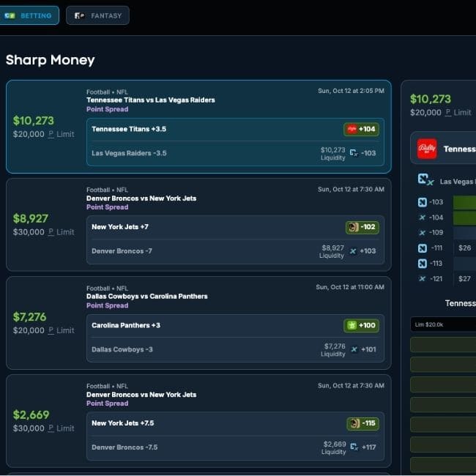This screenshot has width=476, height=476.
Task: Click the Sun, Oct 12 at 2:05 PM date
Action: tap(351, 91)
